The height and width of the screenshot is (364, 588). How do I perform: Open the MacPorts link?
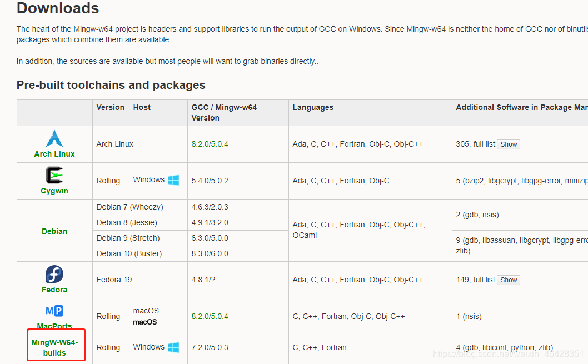54,326
